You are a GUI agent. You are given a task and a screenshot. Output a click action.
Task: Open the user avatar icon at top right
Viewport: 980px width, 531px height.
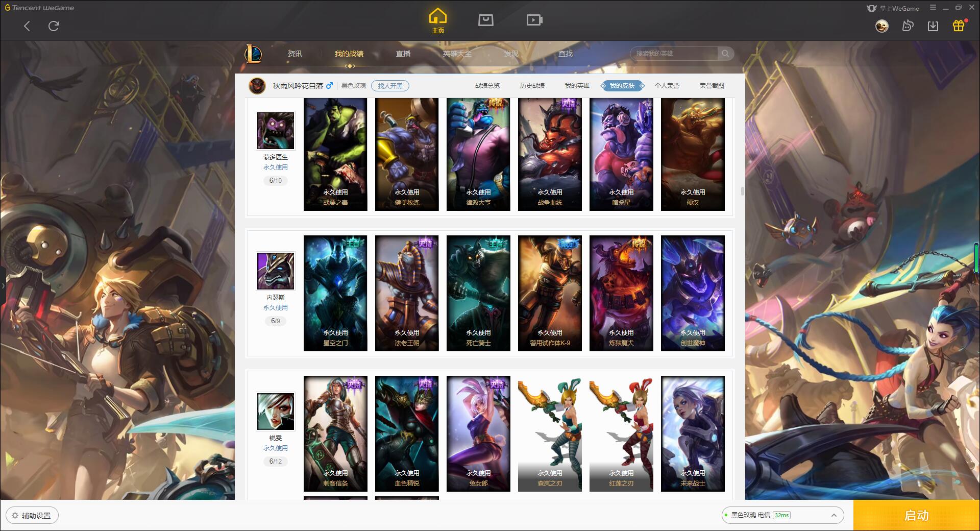[x=881, y=26]
